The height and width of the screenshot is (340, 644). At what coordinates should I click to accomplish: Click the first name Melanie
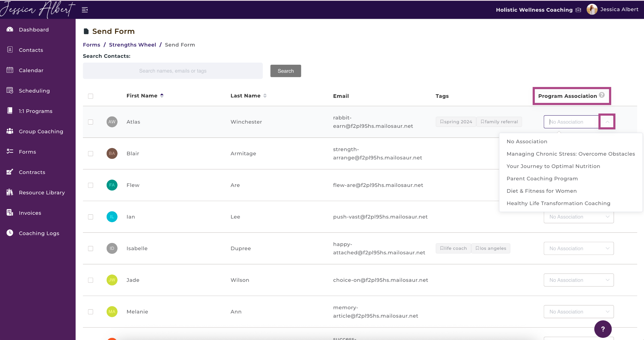(137, 311)
